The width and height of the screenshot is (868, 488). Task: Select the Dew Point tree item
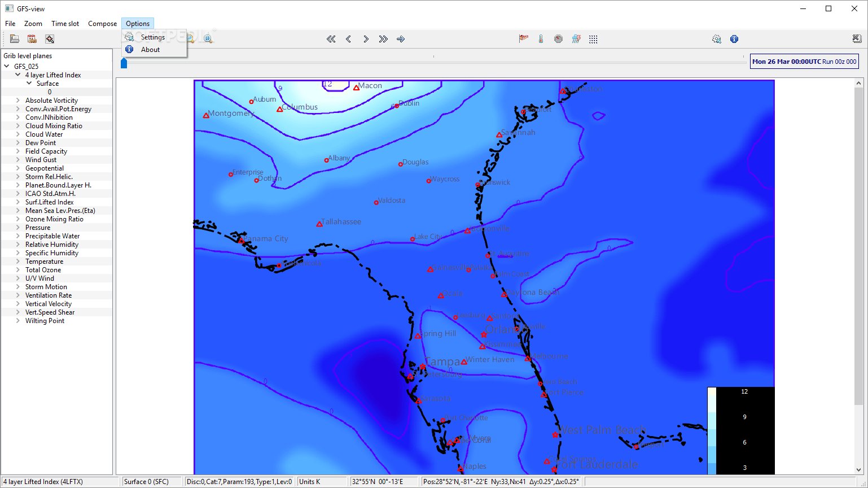click(41, 143)
